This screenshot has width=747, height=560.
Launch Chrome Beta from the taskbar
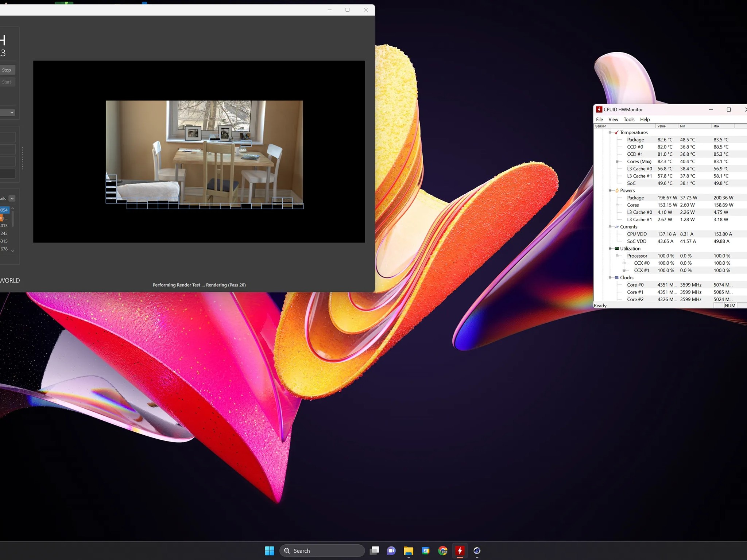tap(443, 551)
